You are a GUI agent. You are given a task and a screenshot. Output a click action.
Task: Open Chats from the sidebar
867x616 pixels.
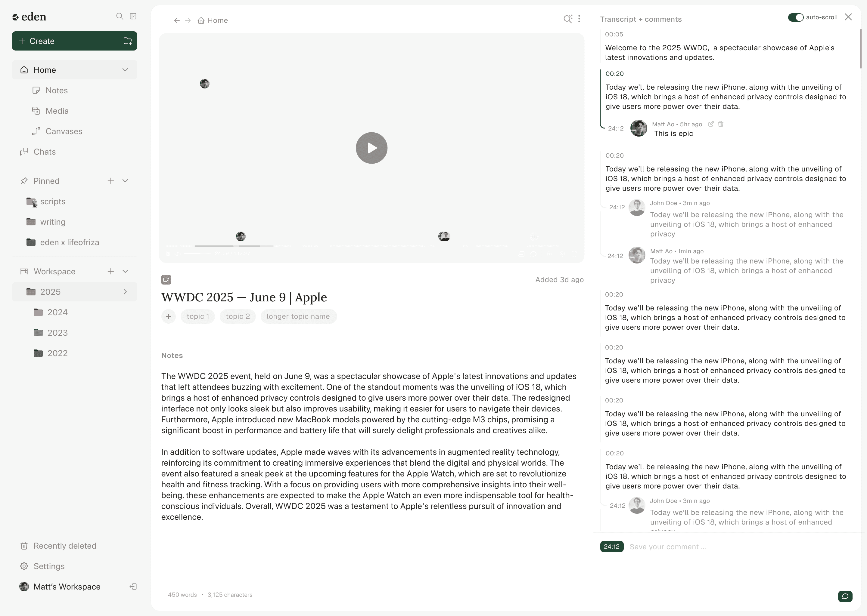pos(45,152)
